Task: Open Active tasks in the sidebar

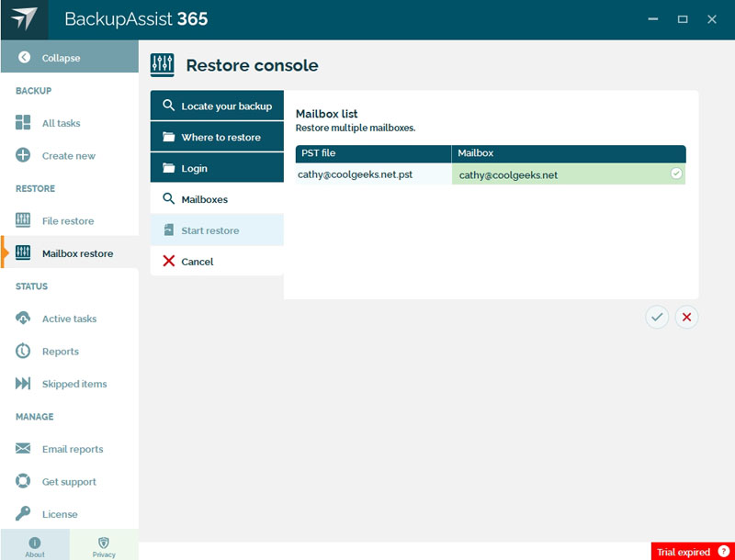Action: click(x=70, y=319)
